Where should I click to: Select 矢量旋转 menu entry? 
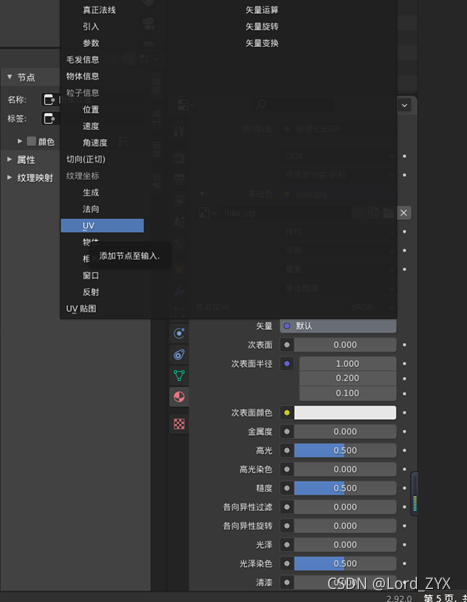(262, 26)
